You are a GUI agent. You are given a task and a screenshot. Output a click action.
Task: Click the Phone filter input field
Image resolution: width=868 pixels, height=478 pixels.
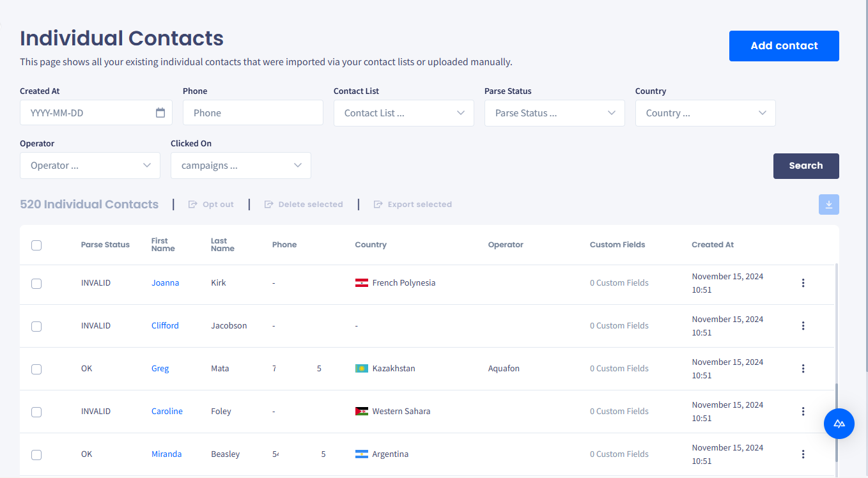[x=253, y=113]
